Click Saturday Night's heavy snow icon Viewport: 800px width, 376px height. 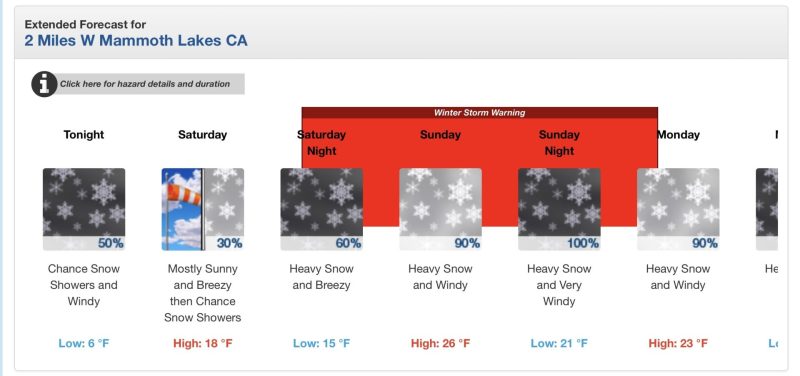tap(321, 209)
